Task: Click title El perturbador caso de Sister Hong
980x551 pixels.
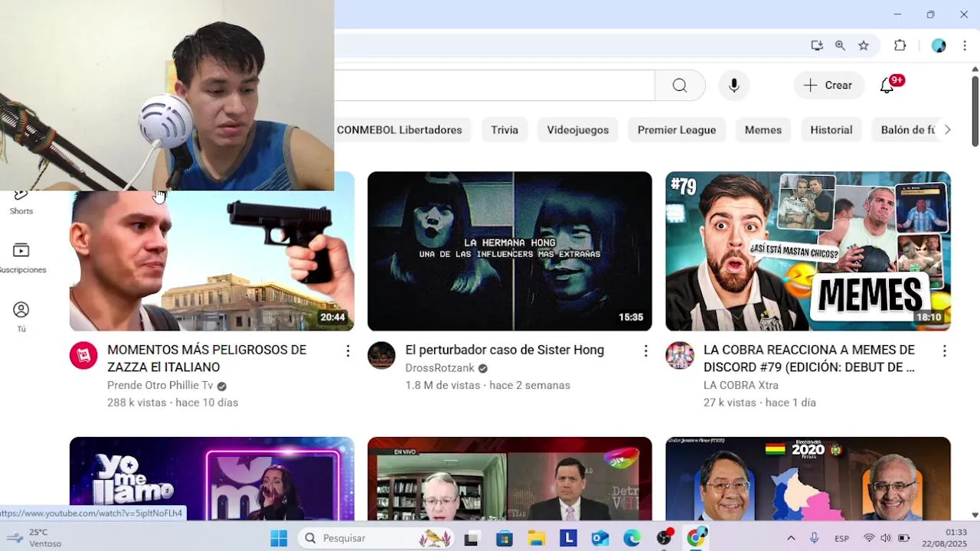Action: (x=505, y=350)
